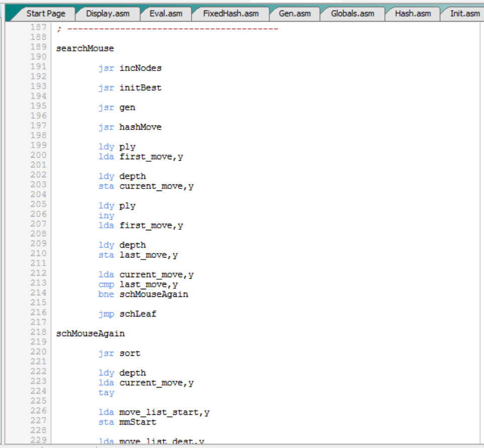Open the Display.asm tab
The width and height of the screenshot is (484, 448).
tap(107, 14)
